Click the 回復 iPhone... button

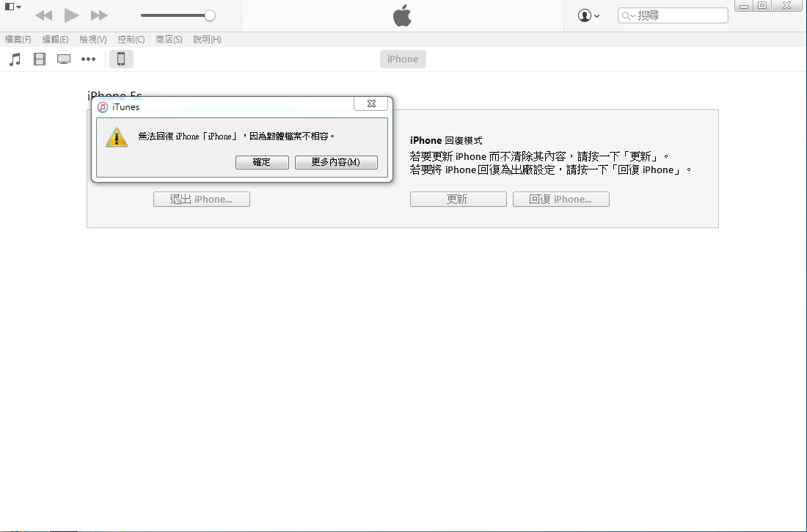(561, 200)
